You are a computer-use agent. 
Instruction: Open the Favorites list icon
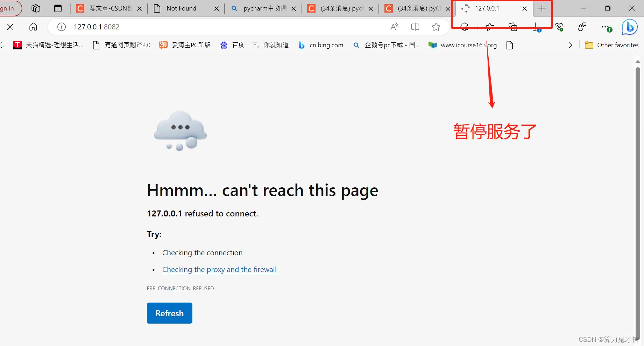click(489, 27)
